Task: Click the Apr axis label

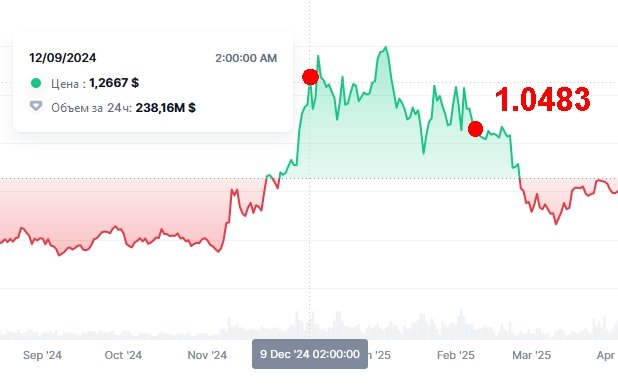Action: [606, 355]
